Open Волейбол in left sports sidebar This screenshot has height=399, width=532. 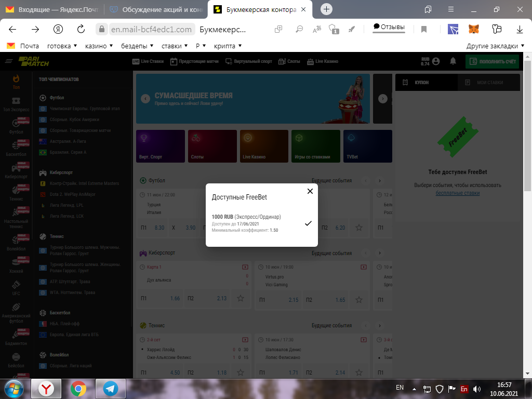[16, 243]
